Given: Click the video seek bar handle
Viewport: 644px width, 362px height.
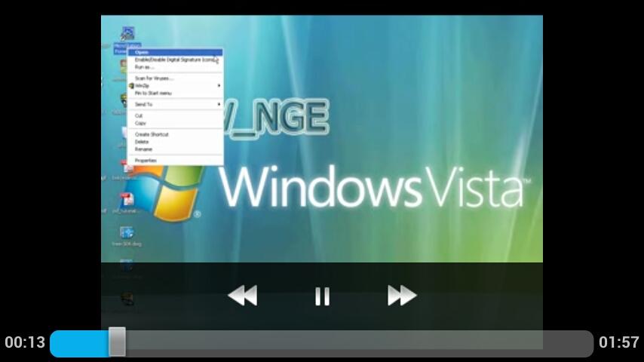Looking at the screenshot, I should (x=117, y=342).
